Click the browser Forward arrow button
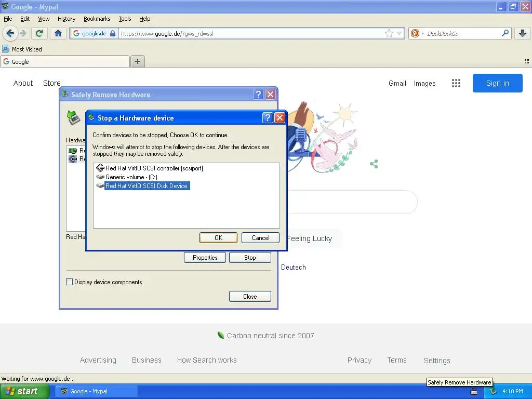Image resolution: width=532 pixels, height=399 pixels. coord(23,33)
